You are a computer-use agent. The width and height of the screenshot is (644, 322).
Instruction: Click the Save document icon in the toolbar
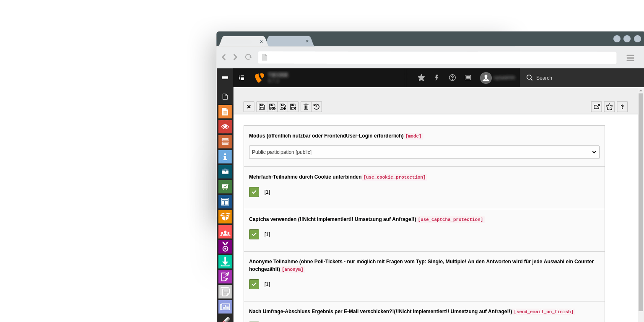262,106
